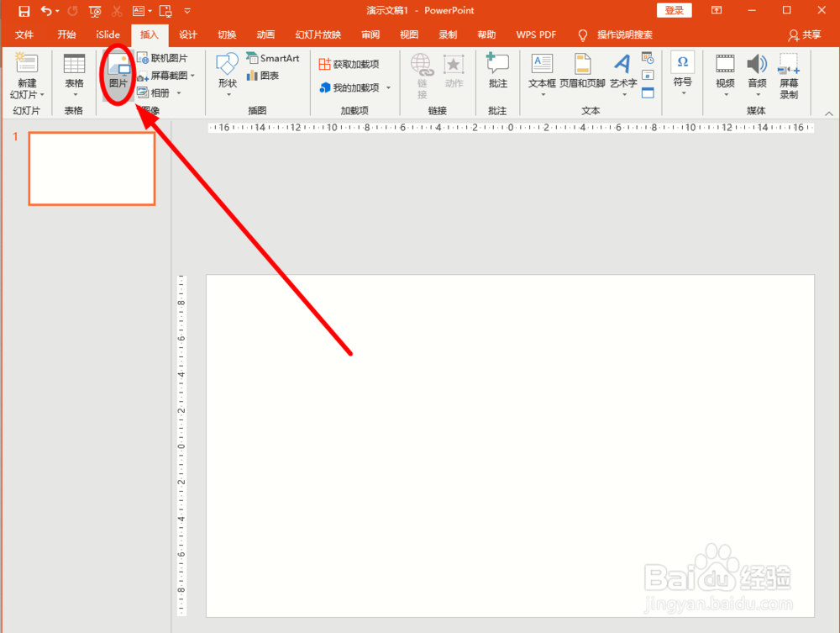Click the slide number icon in 文本 group
Viewport: 840px width, 633px height.
click(648, 75)
